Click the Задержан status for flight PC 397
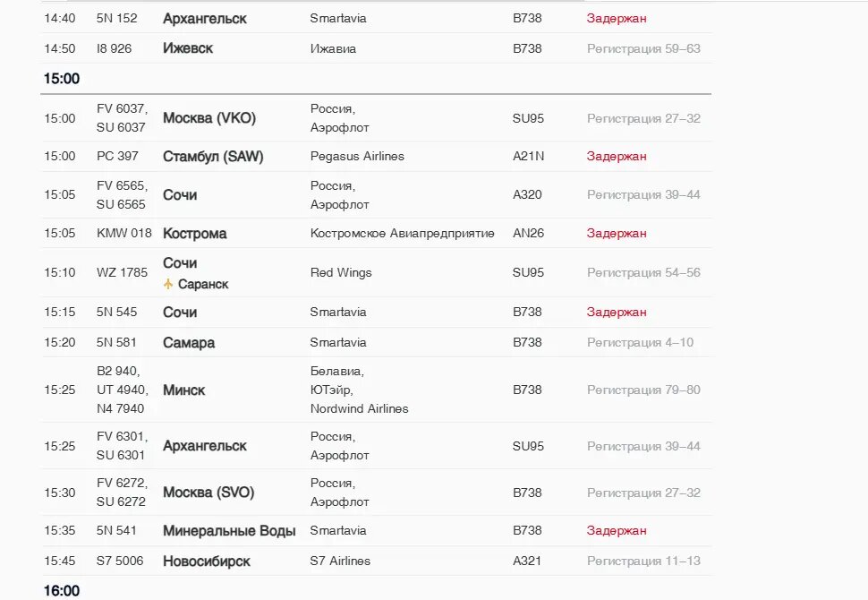 tap(617, 156)
